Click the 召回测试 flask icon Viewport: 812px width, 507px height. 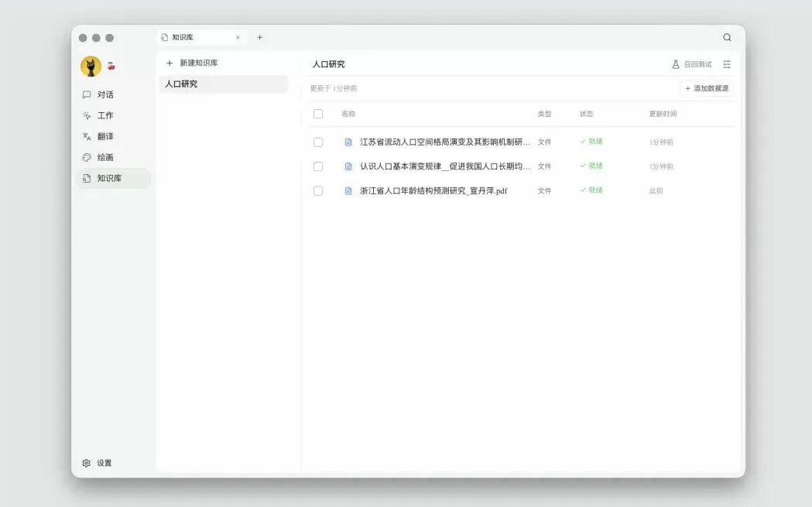coord(675,64)
